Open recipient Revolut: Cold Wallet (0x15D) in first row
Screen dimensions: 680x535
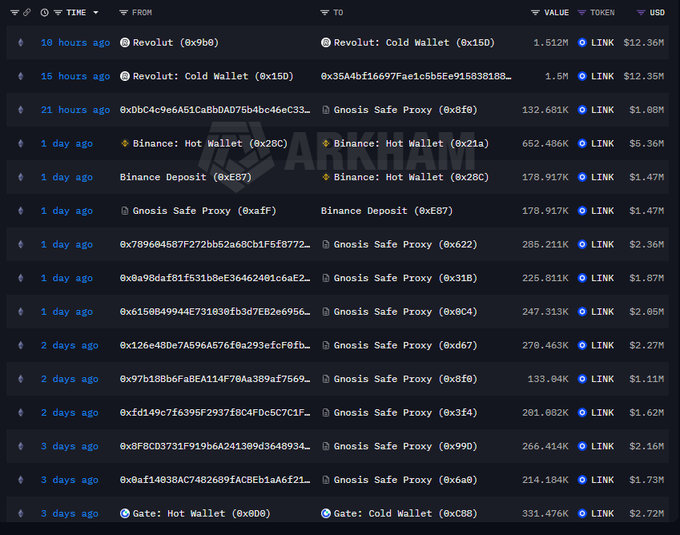click(x=414, y=42)
